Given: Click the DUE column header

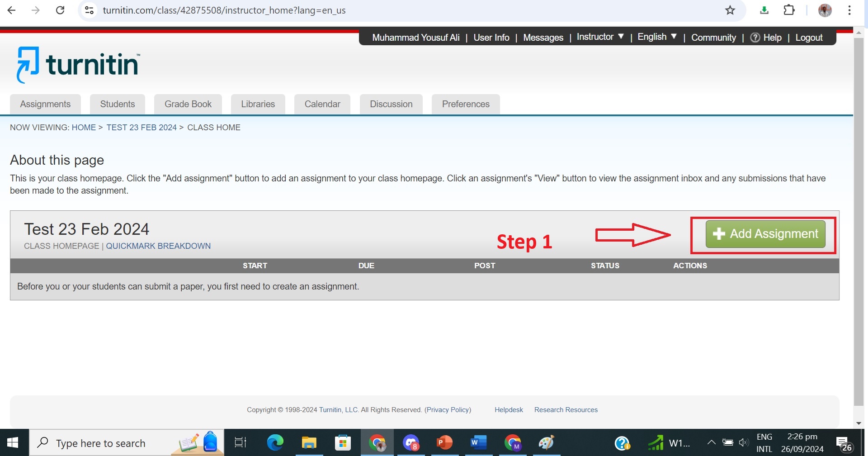Looking at the screenshot, I should 366,266.
